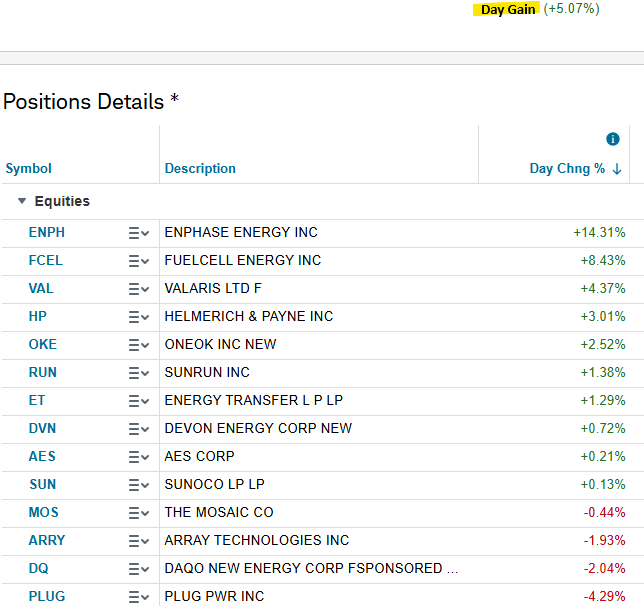
Task: Select the HELMERICH & PAYNE INC description
Action: [x=248, y=316]
